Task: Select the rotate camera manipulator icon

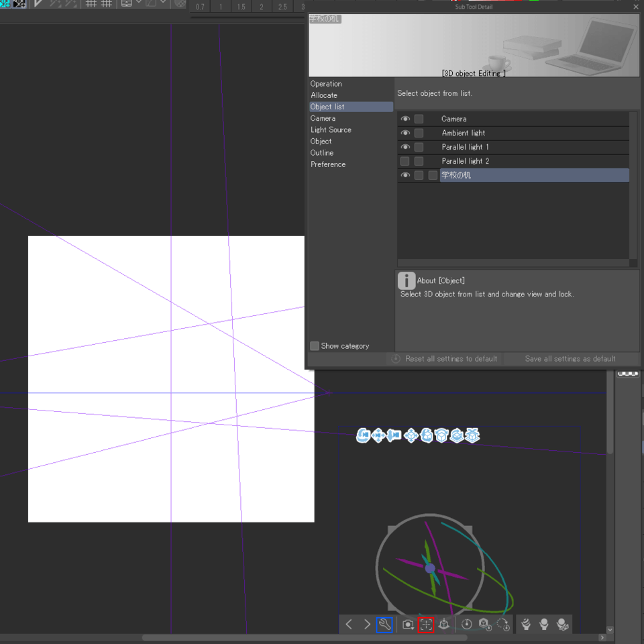Action: [x=363, y=435]
